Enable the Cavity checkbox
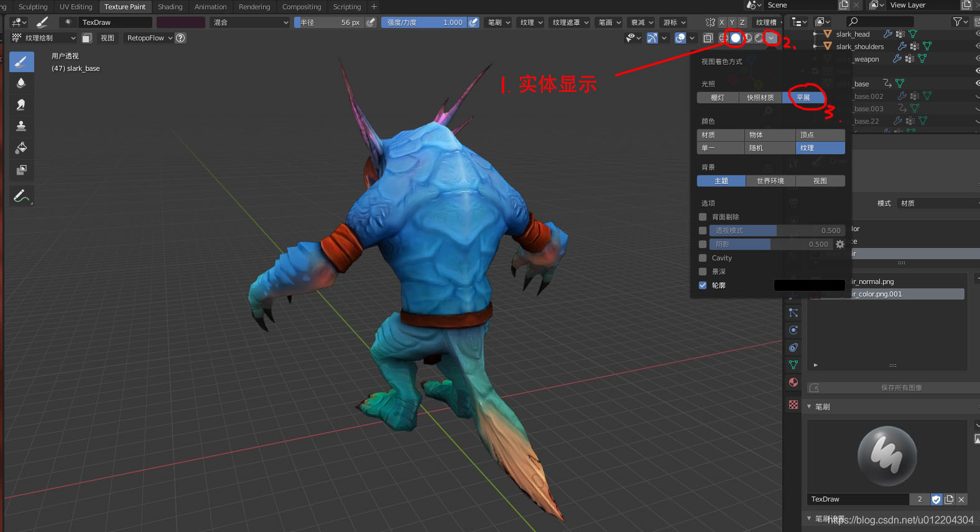This screenshot has height=532, width=980. (703, 258)
